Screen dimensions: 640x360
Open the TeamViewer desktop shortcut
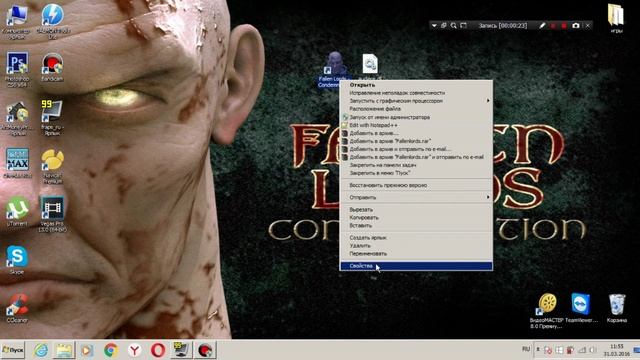[x=581, y=307]
